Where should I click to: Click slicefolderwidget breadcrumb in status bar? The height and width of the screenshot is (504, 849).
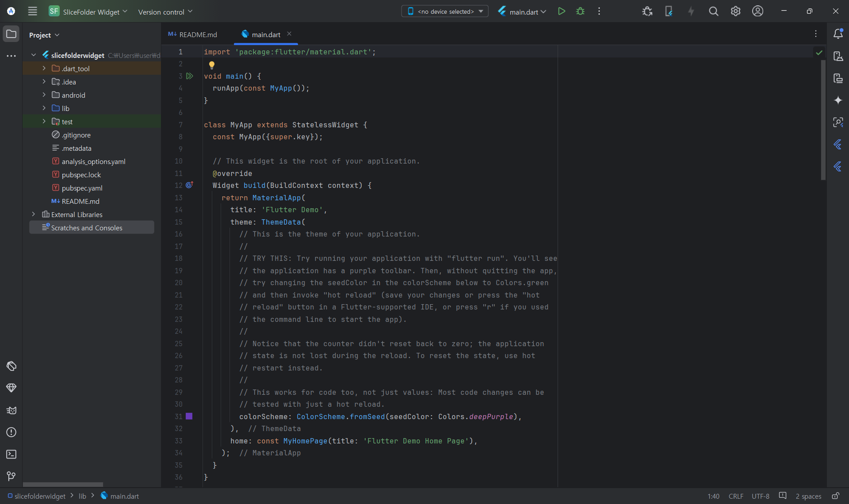[36, 496]
